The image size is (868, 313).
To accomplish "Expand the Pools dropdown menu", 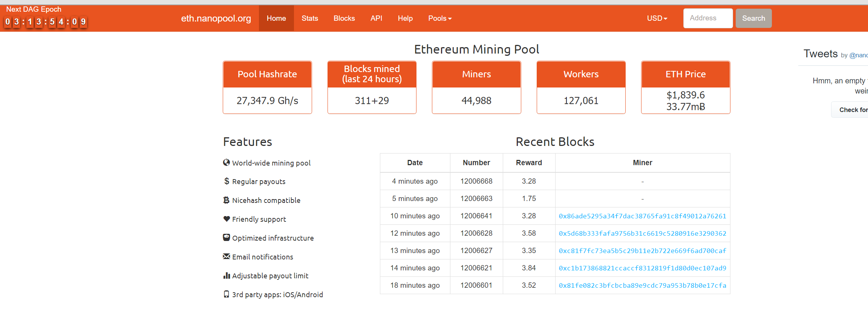I will point(440,18).
